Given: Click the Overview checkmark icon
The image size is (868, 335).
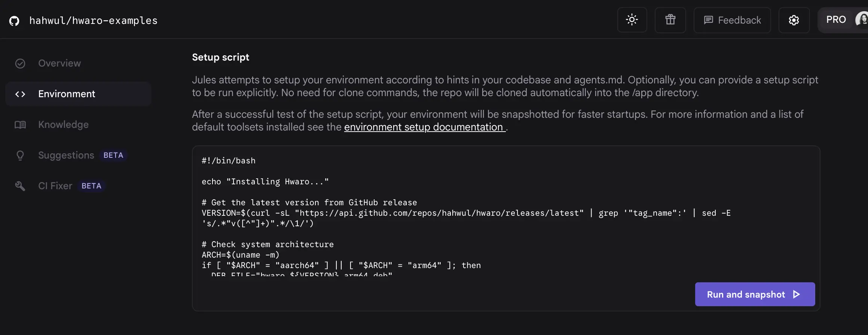Looking at the screenshot, I should [x=20, y=64].
